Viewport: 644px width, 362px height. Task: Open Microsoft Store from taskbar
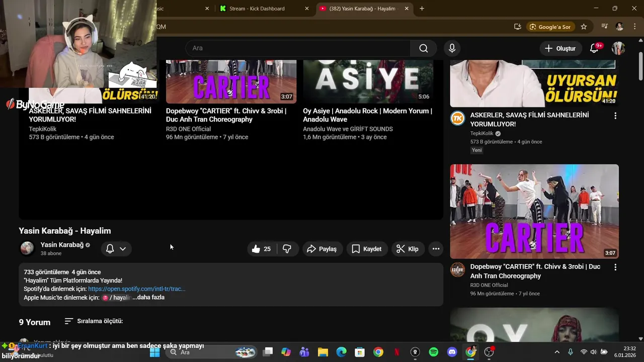[x=359, y=352]
